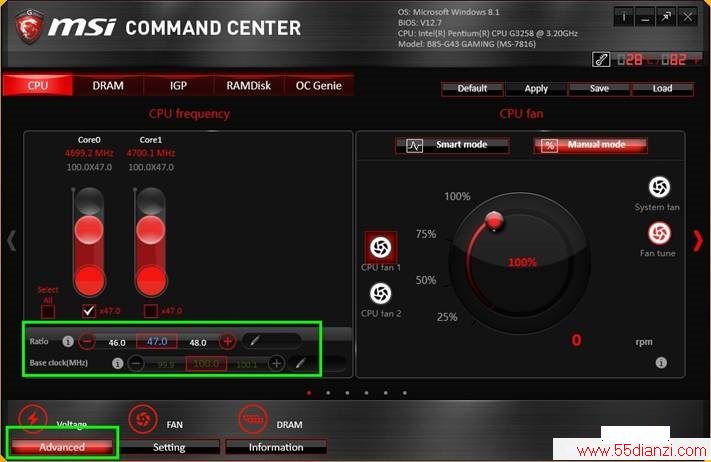Apply the current settings

tap(536, 89)
